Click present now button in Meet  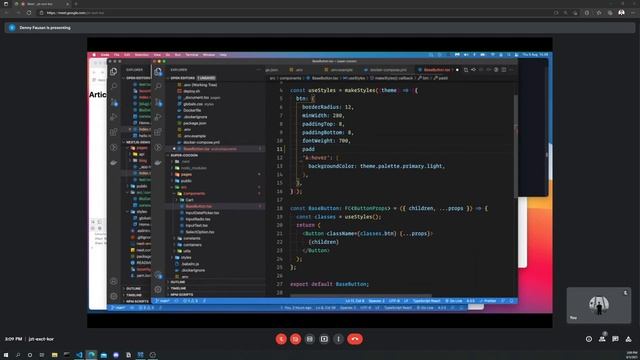pyautogui.click(x=324, y=339)
